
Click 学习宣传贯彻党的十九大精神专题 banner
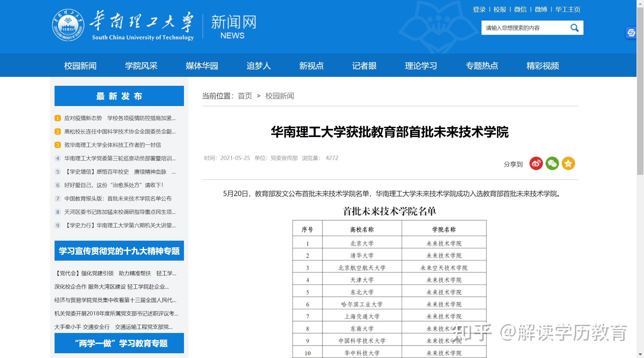(119, 251)
